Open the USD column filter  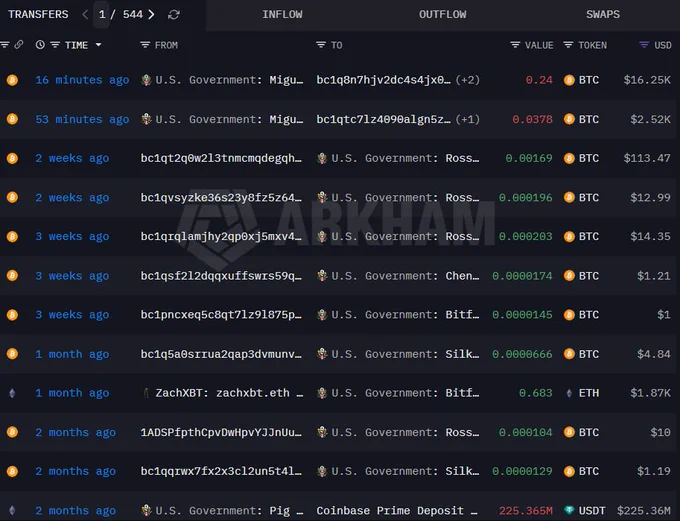pyautogui.click(x=644, y=45)
